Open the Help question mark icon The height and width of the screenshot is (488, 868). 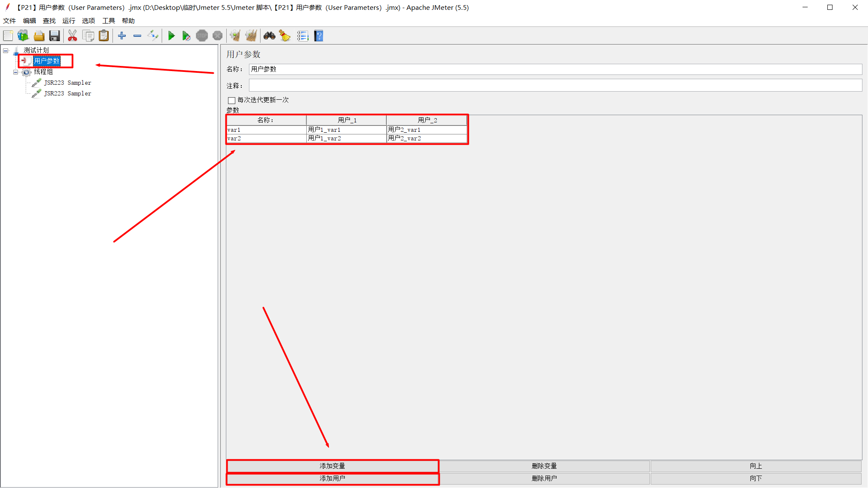tap(319, 36)
